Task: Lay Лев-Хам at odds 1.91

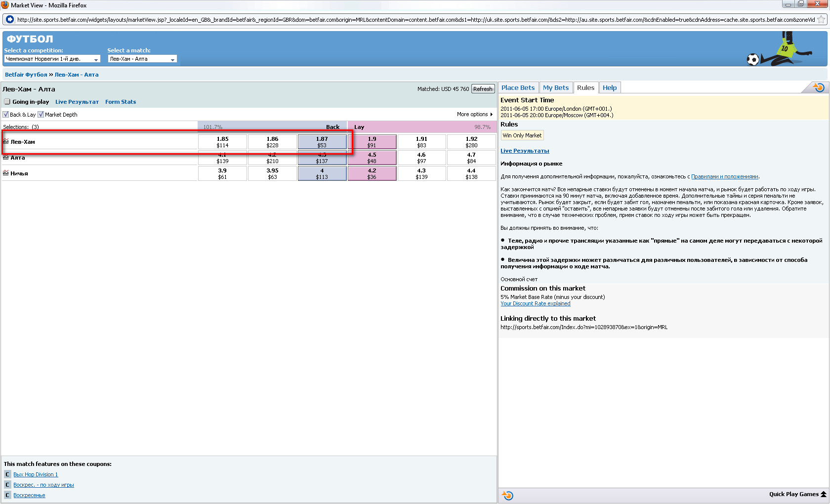Action: pyautogui.click(x=421, y=142)
